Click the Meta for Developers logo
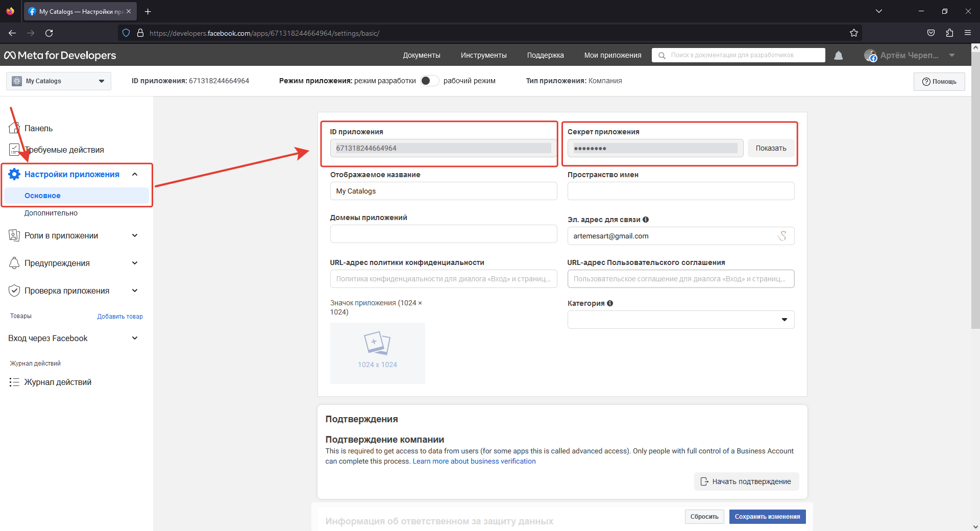The width and height of the screenshot is (980, 531). point(60,55)
